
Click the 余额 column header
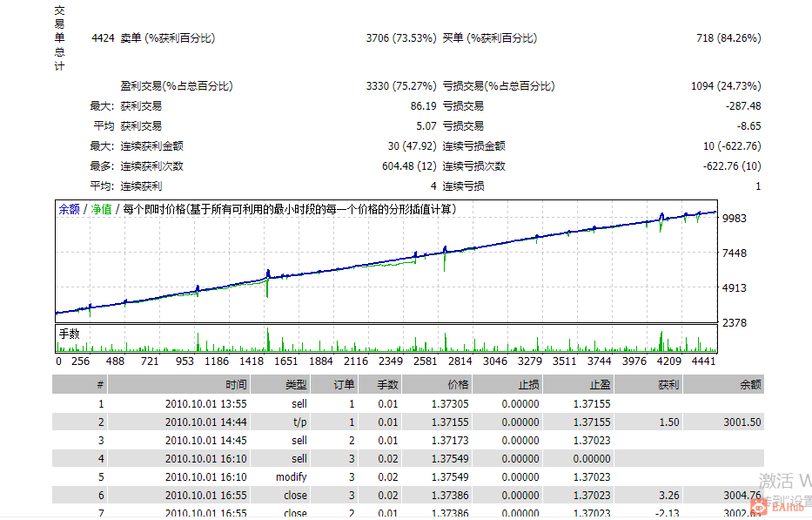[723, 385]
